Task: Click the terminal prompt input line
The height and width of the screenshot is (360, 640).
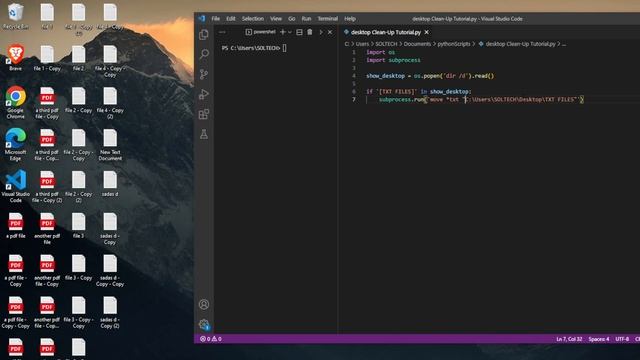Action: [254, 48]
